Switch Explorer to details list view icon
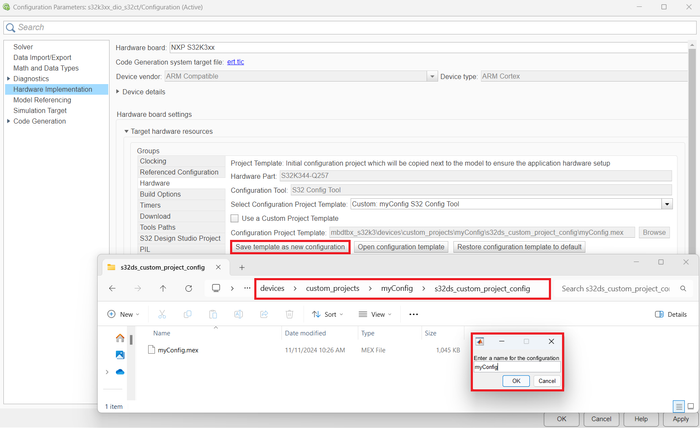 tap(679, 406)
